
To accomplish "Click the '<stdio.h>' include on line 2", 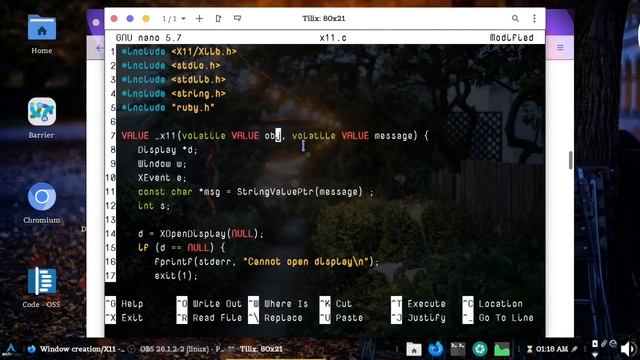I will tap(196, 66).
